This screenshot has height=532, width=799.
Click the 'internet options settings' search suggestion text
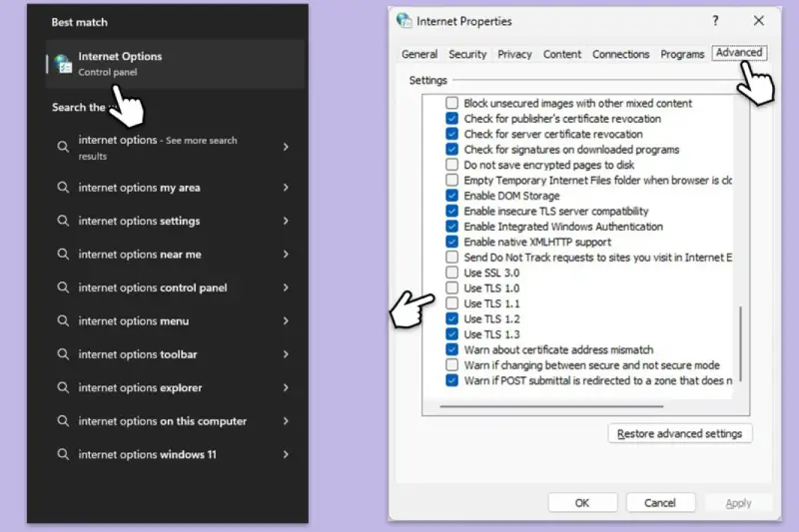click(139, 221)
